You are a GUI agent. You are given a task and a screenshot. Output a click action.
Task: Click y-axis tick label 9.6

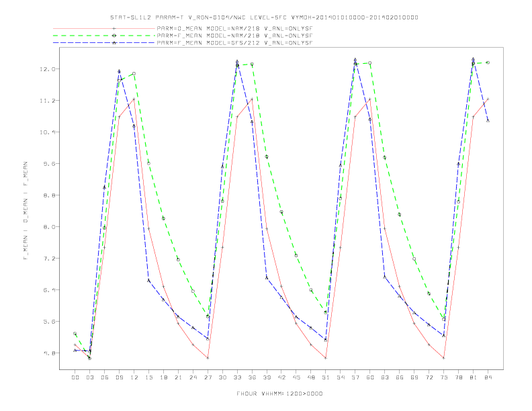(49, 164)
